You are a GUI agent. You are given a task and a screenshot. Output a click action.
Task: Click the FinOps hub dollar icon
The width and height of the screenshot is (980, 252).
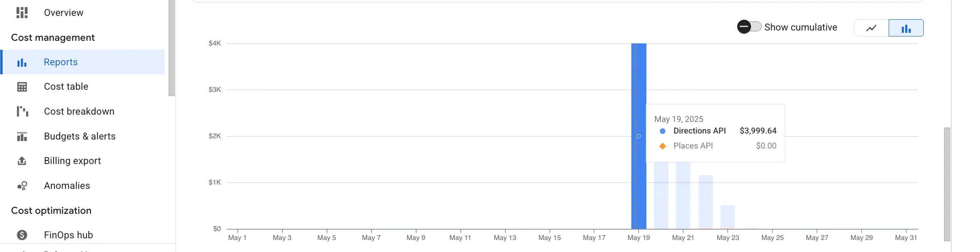click(x=22, y=235)
